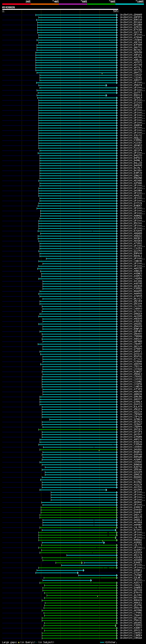Select hit label UniRef100_A6RU98
This screenshot has height=644, width=146.
coord(131,392)
